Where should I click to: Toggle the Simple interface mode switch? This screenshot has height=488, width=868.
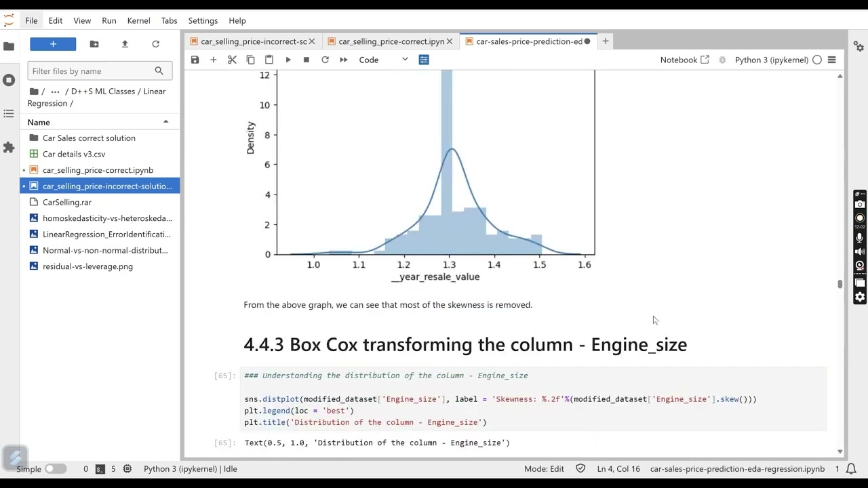[x=56, y=468]
